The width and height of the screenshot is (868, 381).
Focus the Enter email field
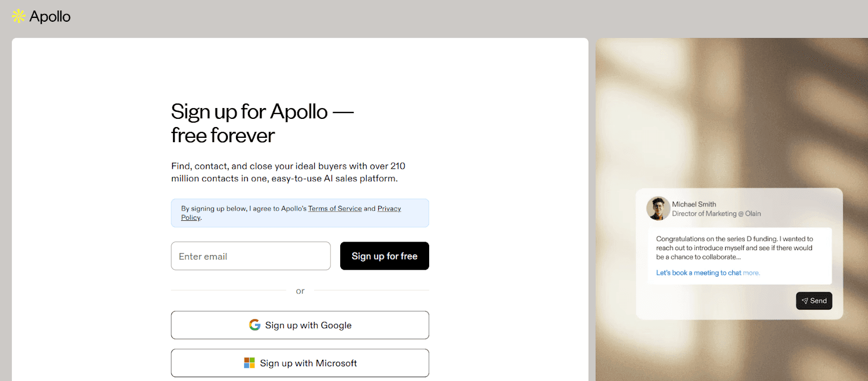(251, 256)
